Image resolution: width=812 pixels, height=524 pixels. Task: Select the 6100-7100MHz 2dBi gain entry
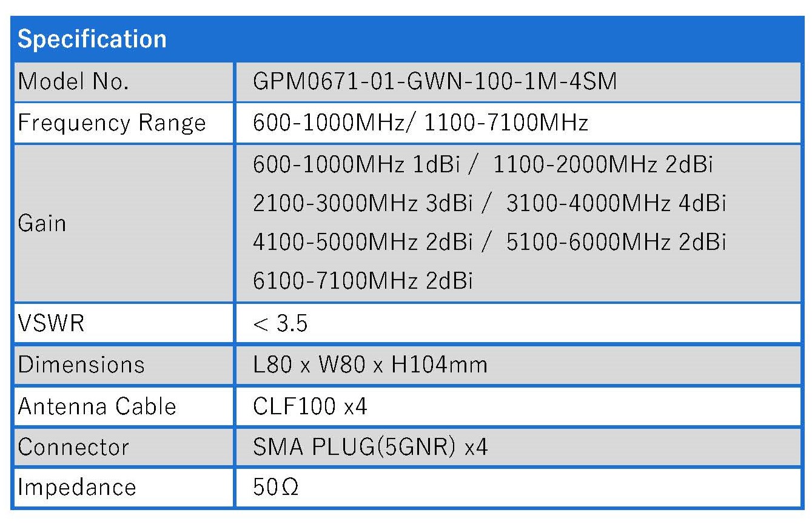(x=363, y=281)
